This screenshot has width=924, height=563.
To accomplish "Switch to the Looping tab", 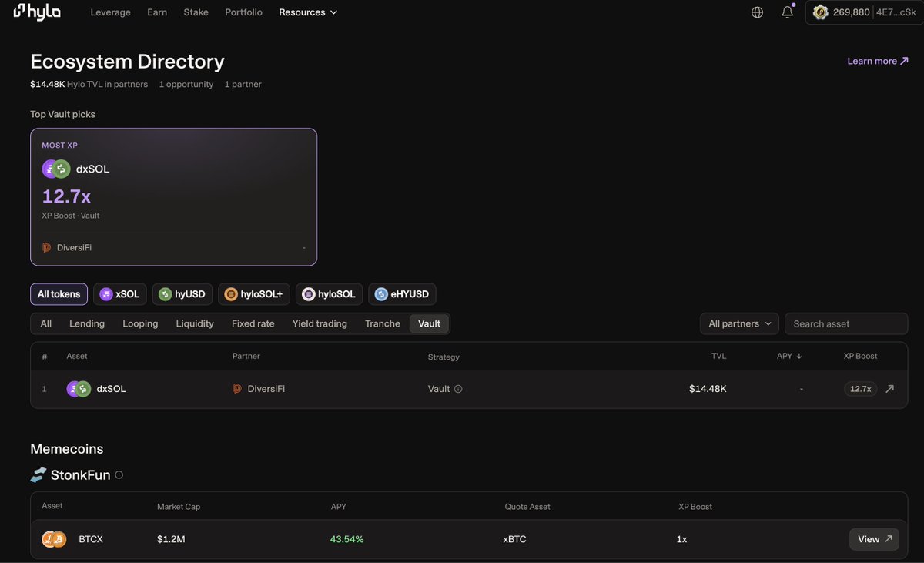I will point(140,323).
